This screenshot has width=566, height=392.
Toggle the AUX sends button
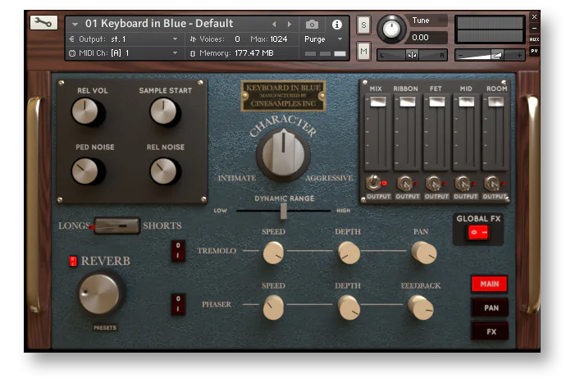tap(534, 39)
